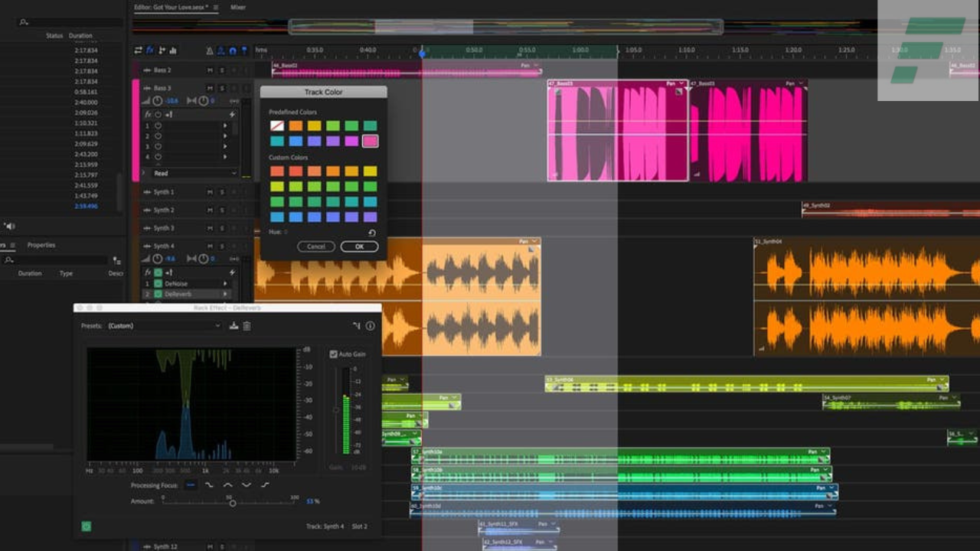Toggle the metronome icon

point(210,51)
